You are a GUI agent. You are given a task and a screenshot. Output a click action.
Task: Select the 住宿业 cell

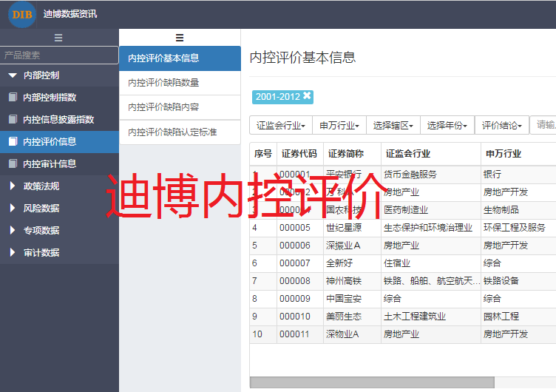point(430,263)
